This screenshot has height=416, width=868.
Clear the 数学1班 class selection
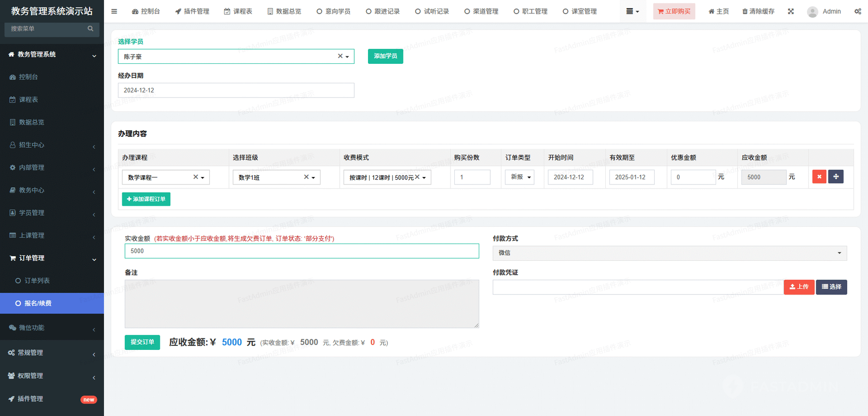[306, 177]
